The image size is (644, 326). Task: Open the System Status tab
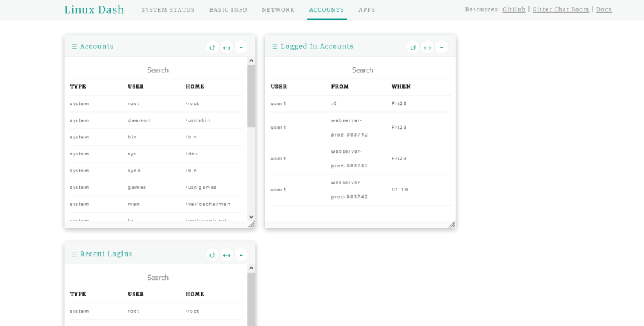point(168,10)
